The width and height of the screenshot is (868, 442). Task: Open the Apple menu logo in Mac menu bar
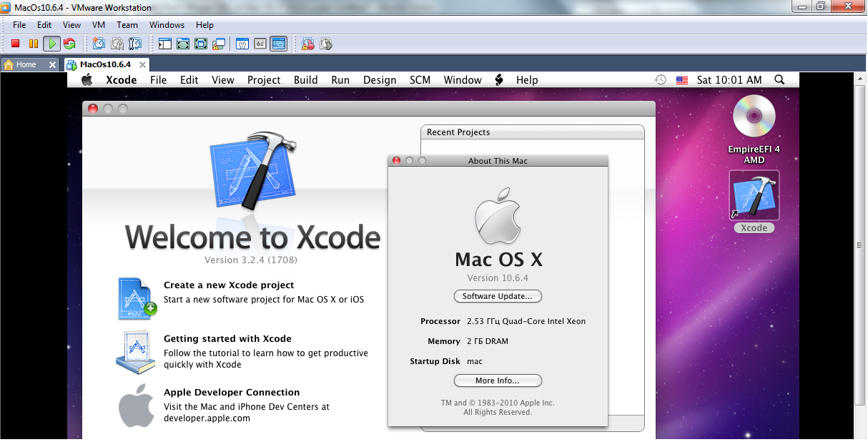pos(87,79)
